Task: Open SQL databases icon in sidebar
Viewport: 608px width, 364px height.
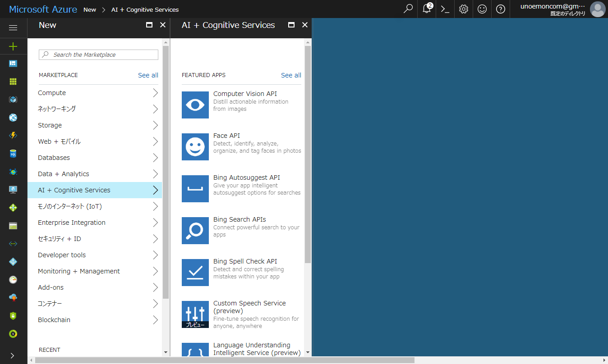Action: point(13,154)
